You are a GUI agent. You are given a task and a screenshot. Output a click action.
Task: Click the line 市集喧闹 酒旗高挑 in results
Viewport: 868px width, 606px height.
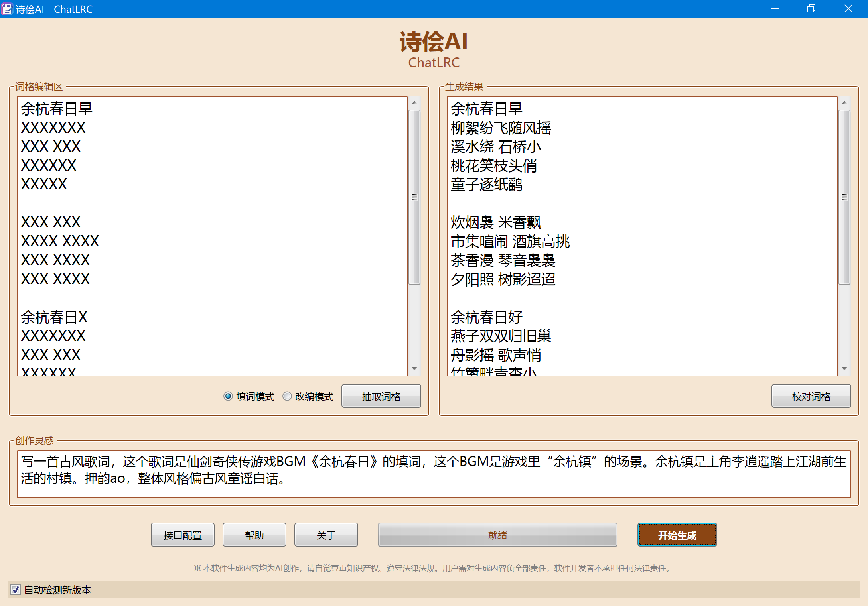(511, 242)
